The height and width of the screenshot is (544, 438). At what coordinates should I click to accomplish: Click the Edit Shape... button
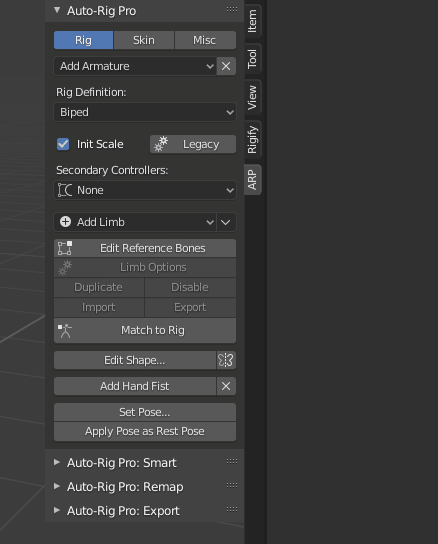pyautogui.click(x=135, y=360)
